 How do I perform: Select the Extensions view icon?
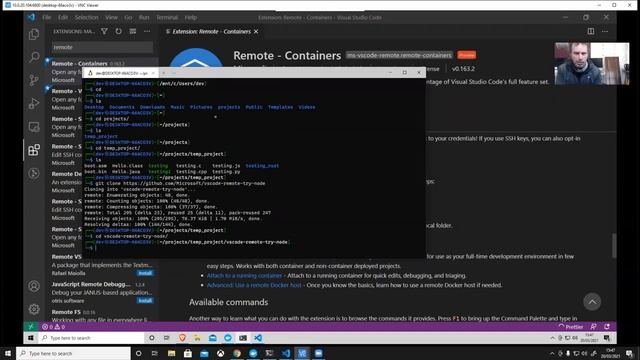coord(34,150)
